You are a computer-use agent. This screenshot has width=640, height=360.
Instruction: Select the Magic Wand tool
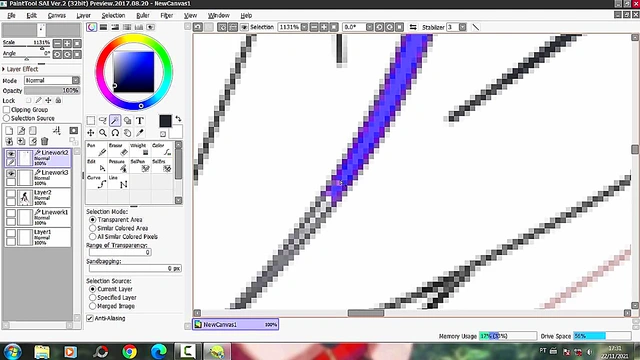coord(115,120)
